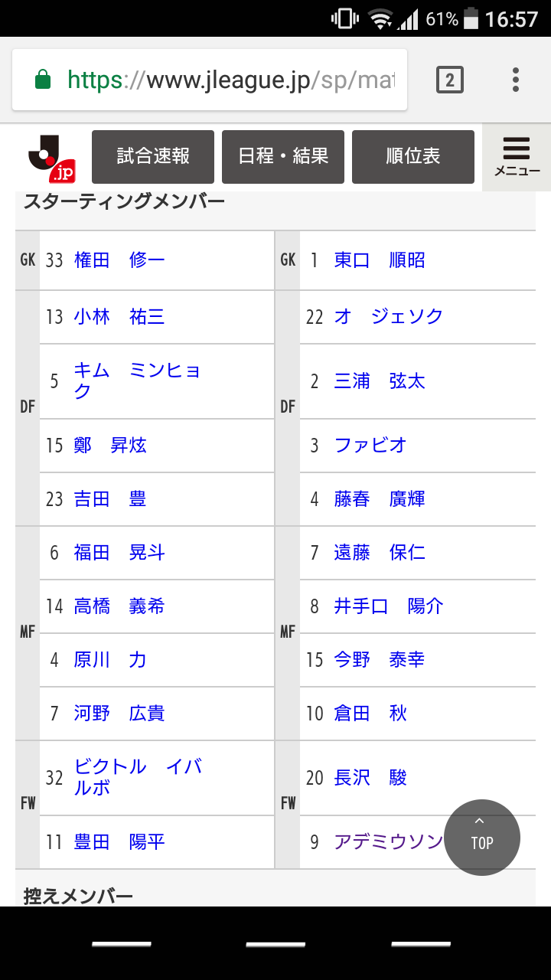Tap the Wi-Fi status icon
This screenshot has height=980, width=551.
click(380, 18)
